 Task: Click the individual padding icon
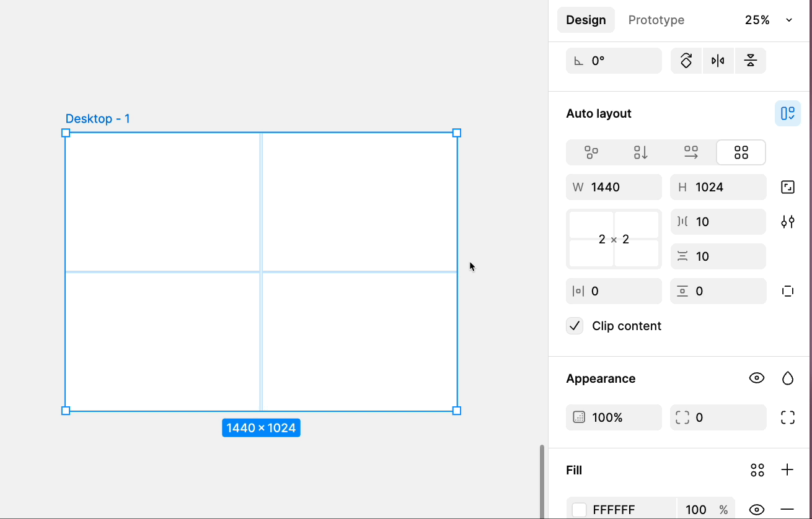[x=787, y=291]
